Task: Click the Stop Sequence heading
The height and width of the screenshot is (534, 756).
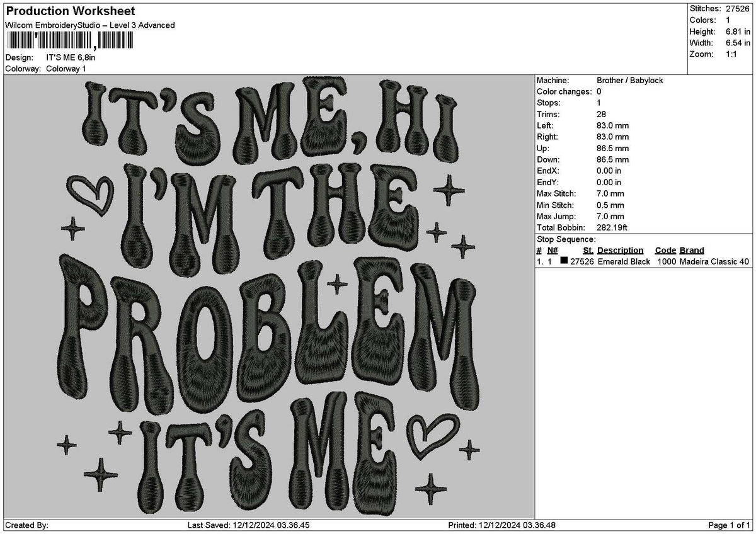Action: [566, 239]
